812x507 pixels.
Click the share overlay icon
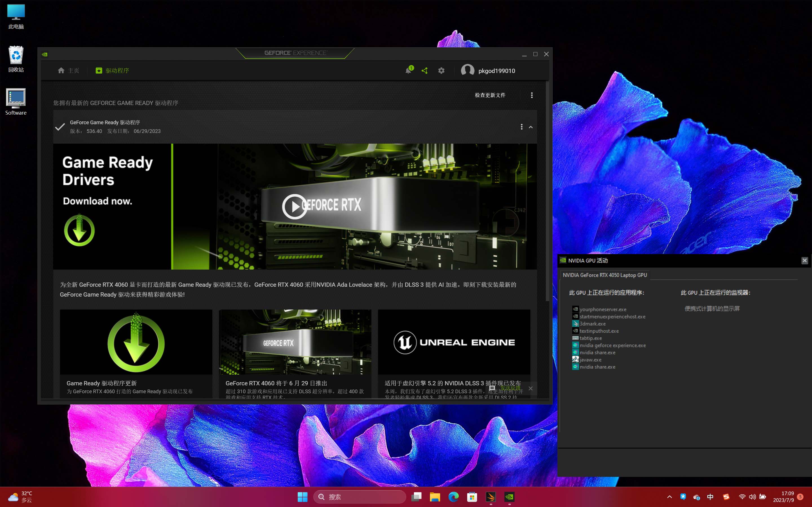(x=424, y=71)
